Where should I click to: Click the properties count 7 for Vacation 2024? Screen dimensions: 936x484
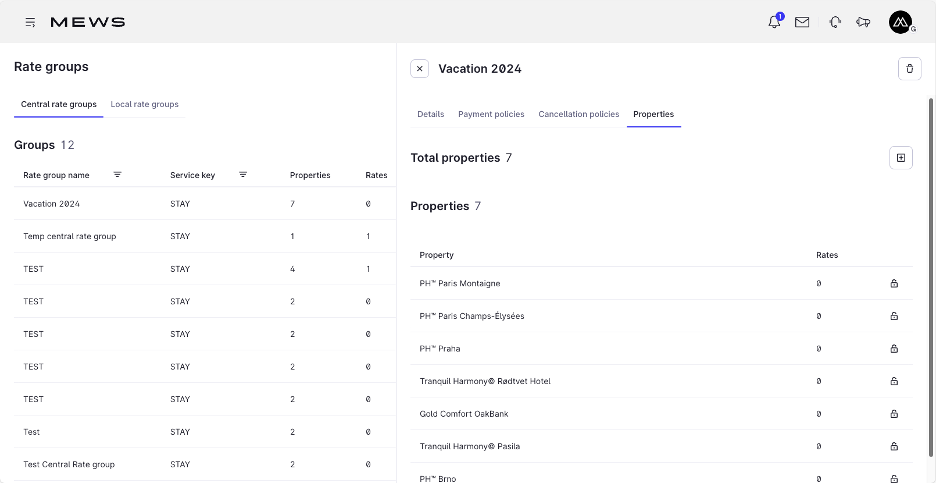point(292,204)
